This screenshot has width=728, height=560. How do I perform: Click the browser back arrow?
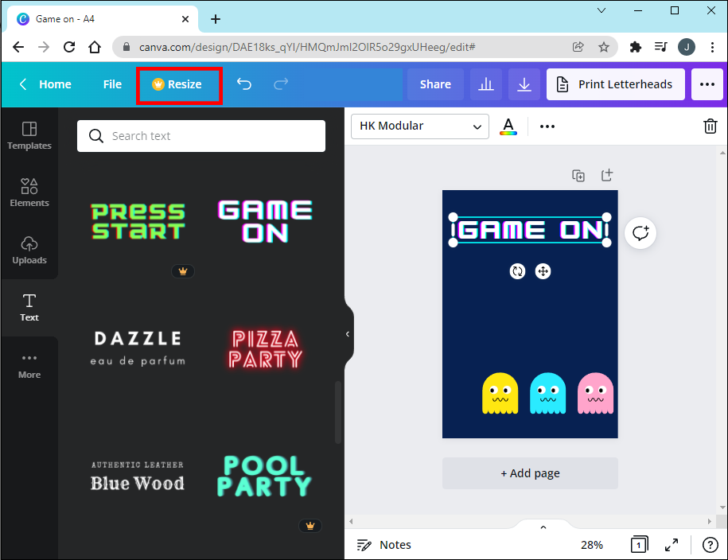18,47
